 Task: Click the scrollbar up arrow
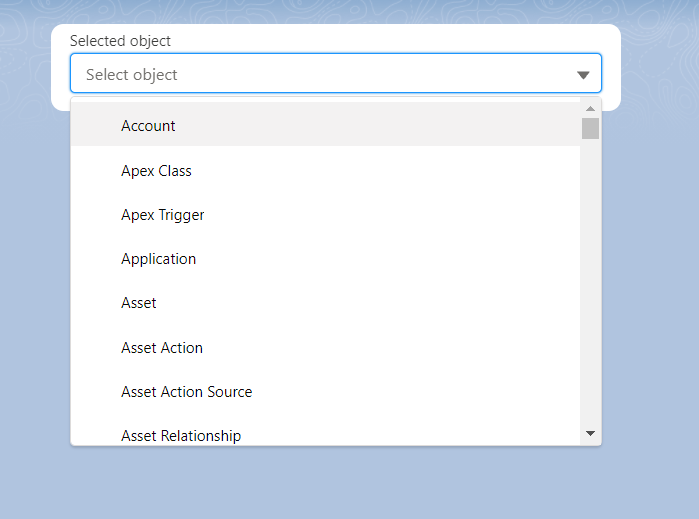pos(590,109)
